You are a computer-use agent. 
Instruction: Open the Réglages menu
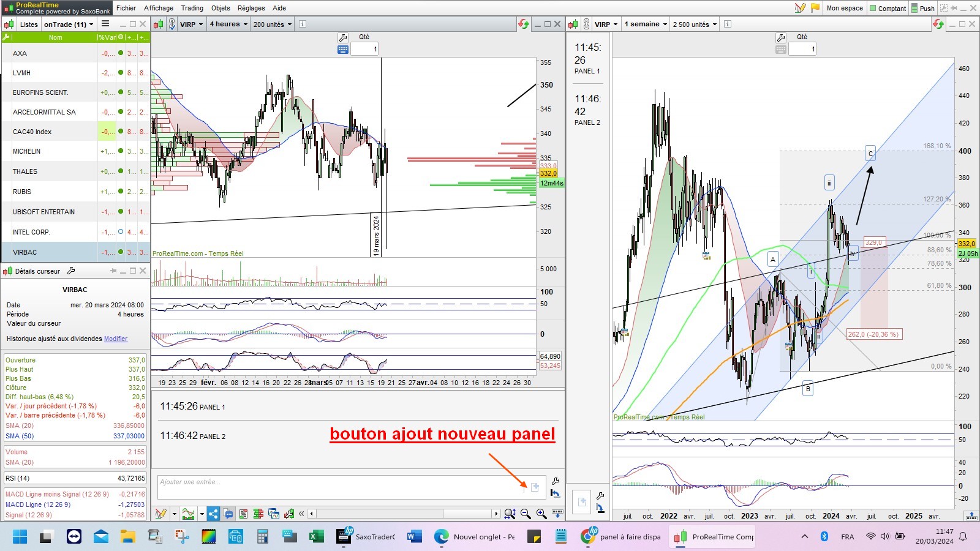pyautogui.click(x=251, y=8)
